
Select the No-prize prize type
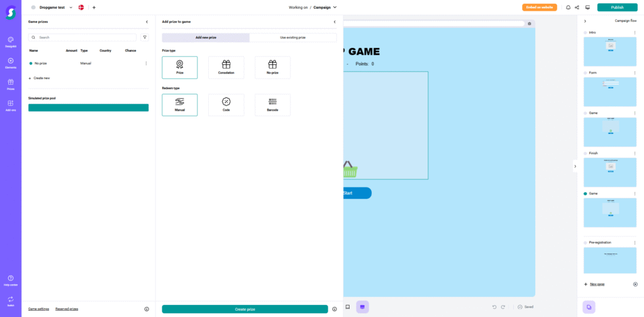(x=272, y=67)
